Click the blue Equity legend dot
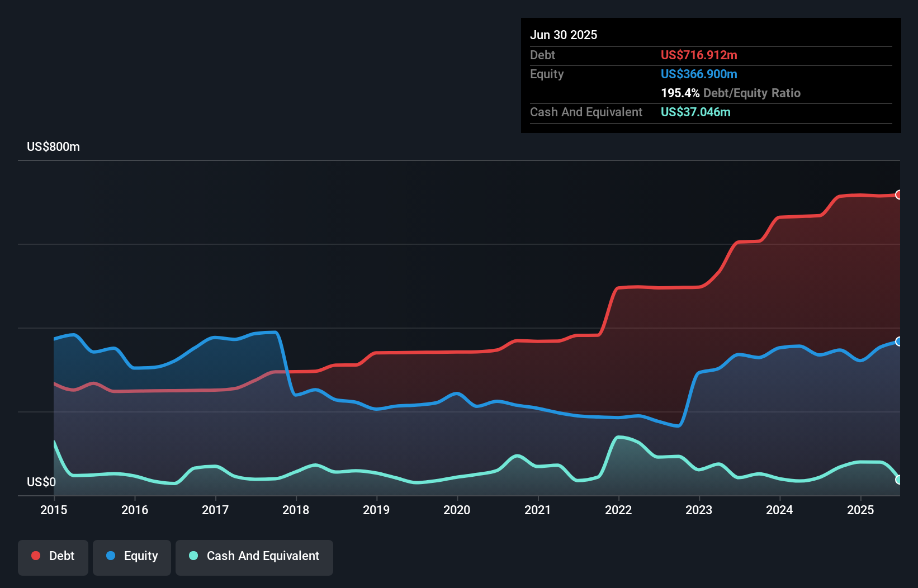The width and height of the screenshot is (918, 588). (x=111, y=556)
